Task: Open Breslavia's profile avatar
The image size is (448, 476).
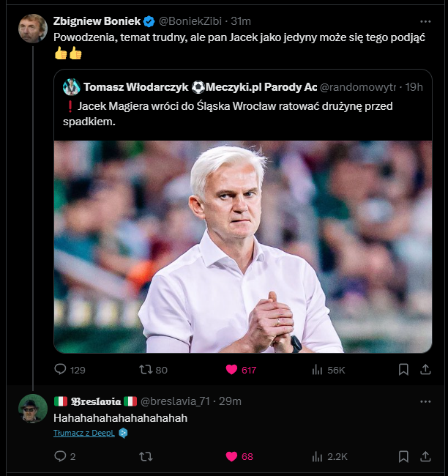Action: click(x=33, y=409)
